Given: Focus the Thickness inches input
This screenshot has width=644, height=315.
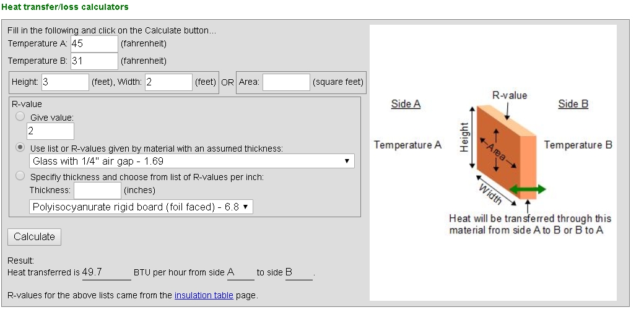Looking at the screenshot, I should [97, 191].
